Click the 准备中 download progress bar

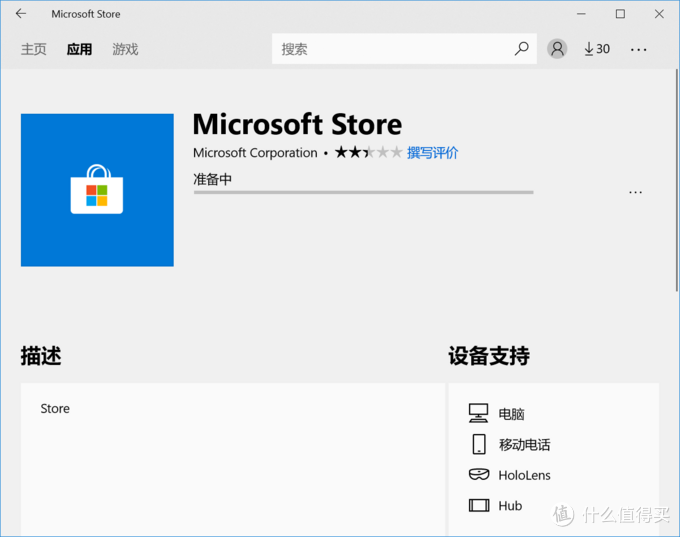pyautogui.click(x=363, y=192)
